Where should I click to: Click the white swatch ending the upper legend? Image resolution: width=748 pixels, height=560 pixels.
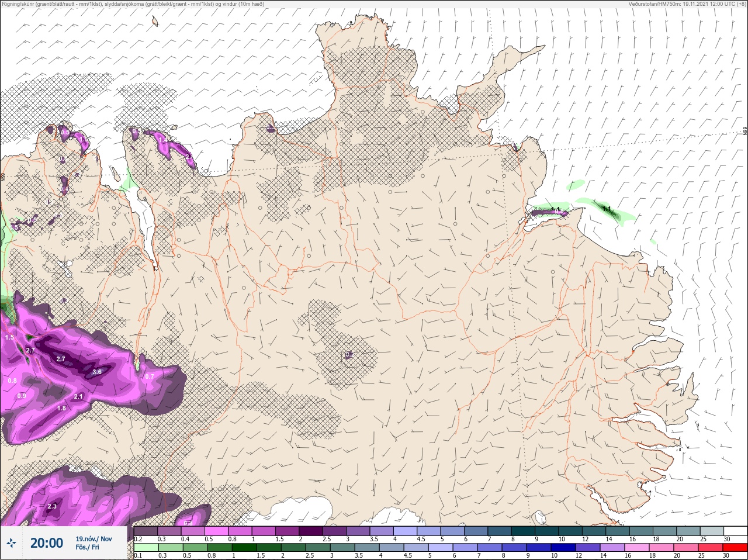coord(735,530)
